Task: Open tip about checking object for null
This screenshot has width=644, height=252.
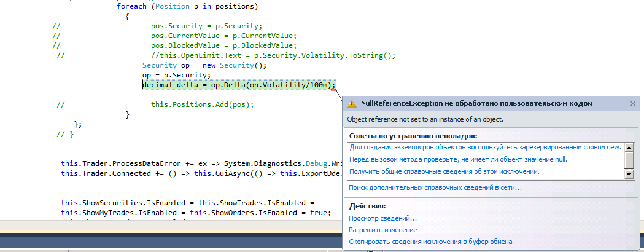Action: [458, 159]
